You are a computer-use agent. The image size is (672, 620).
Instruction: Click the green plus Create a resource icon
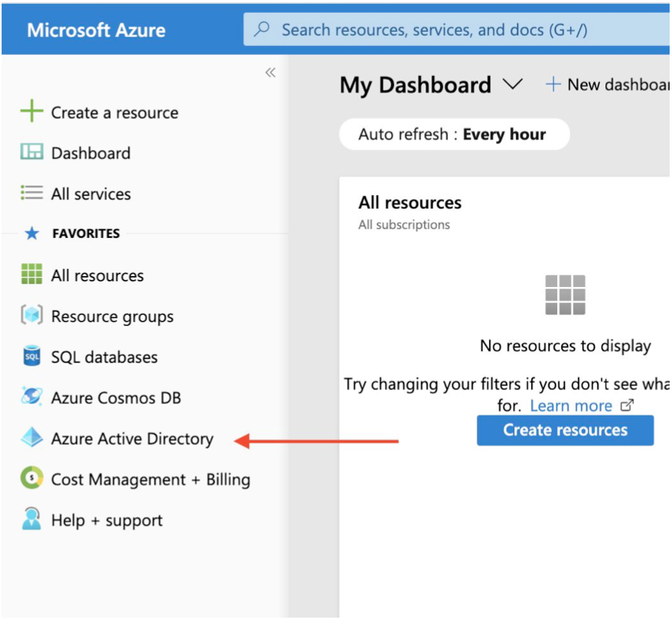click(32, 111)
